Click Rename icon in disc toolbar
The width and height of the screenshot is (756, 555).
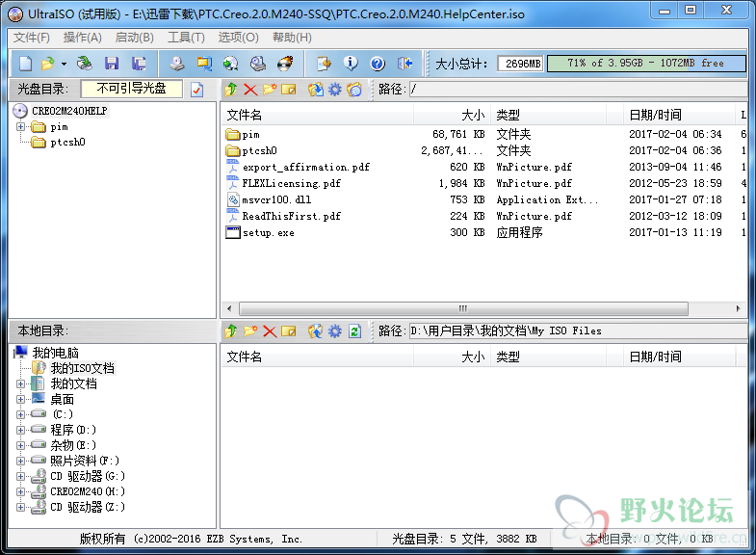pos(289,90)
